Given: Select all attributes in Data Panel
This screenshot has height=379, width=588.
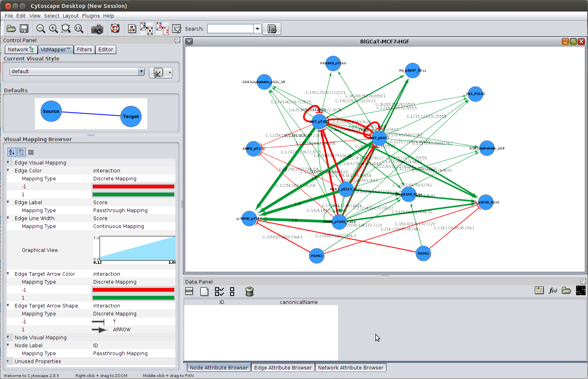Looking at the screenshot, I should pos(219,292).
